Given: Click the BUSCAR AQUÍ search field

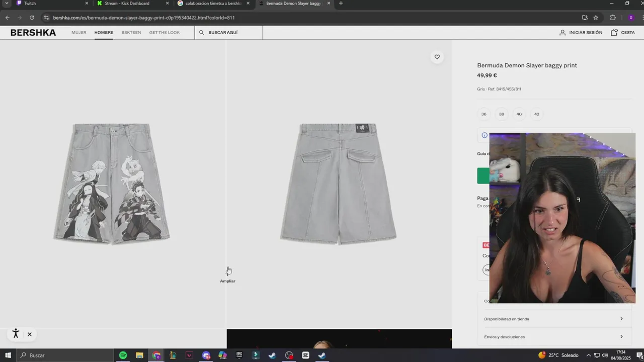Looking at the screenshot, I should pyautogui.click(x=228, y=33).
